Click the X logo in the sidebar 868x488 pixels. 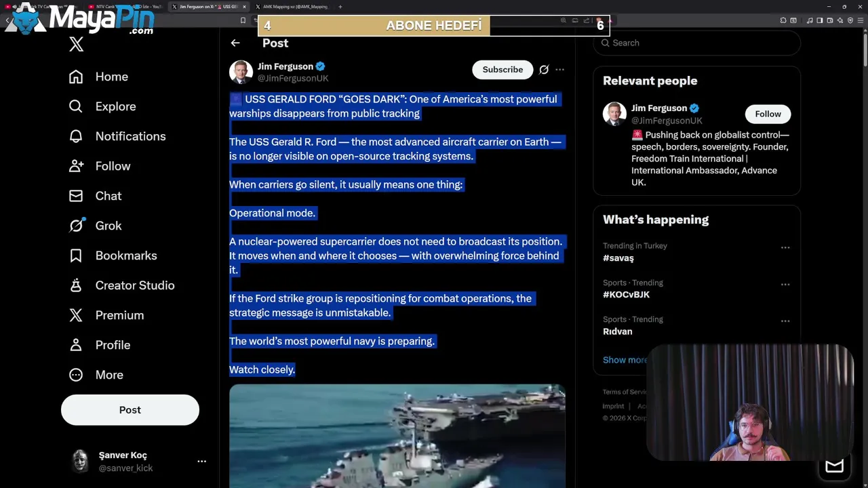click(x=76, y=45)
